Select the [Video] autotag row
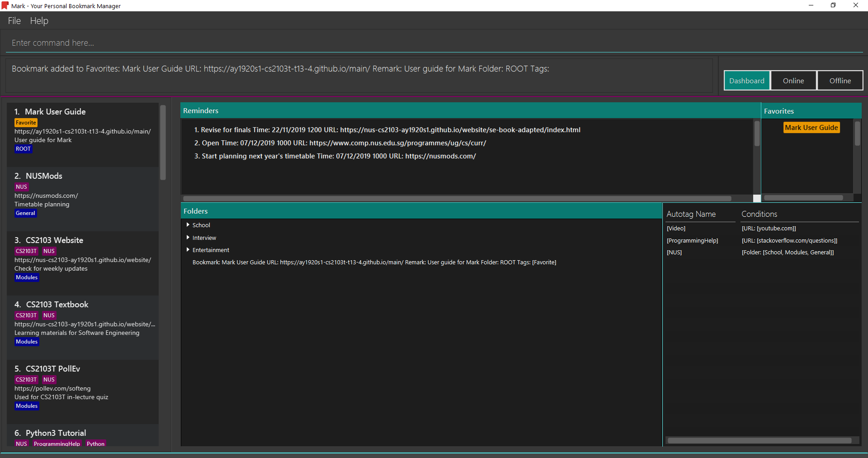The height and width of the screenshot is (458, 868). click(762, 229)
